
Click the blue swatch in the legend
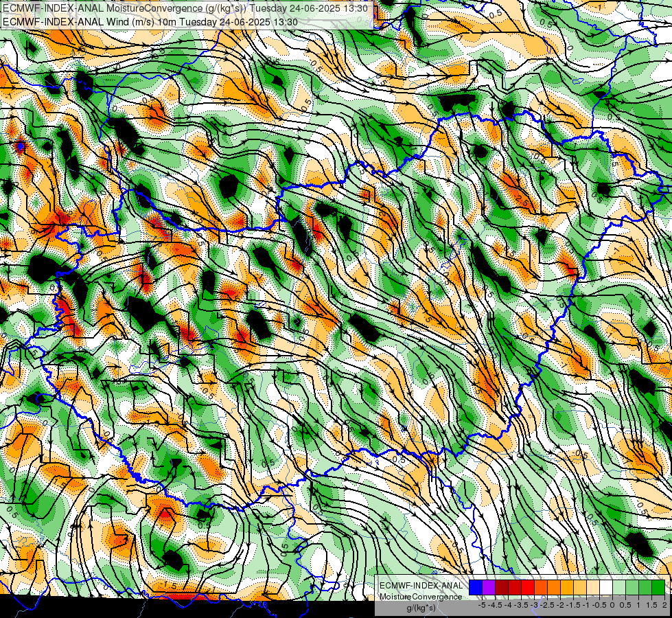pyautogui.click(x=476, y=587)
